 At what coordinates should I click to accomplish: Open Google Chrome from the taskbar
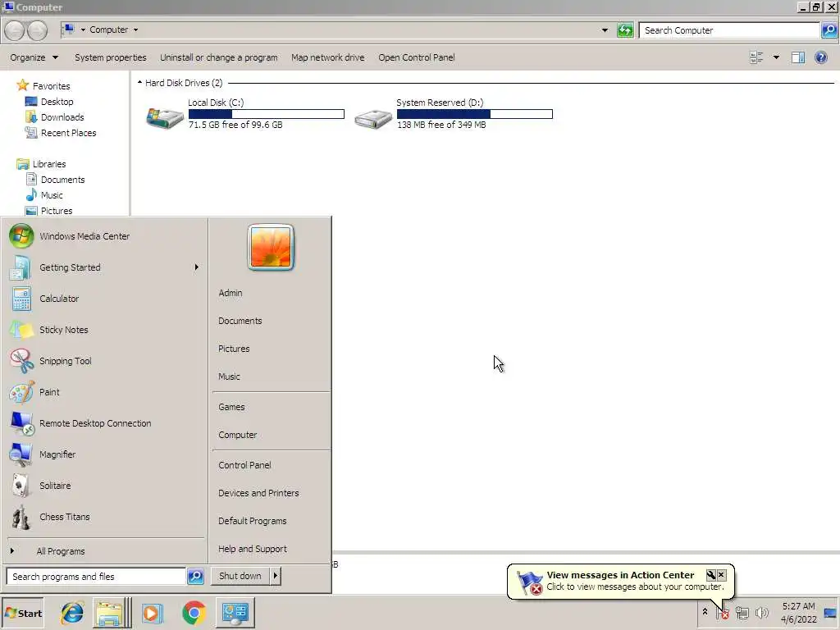[x=194, y=613]
